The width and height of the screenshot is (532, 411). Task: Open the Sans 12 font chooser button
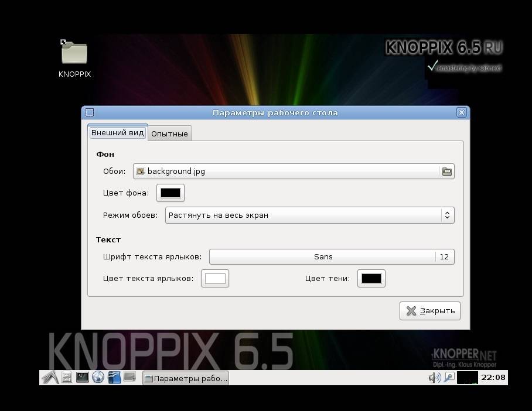coord(332,256)
